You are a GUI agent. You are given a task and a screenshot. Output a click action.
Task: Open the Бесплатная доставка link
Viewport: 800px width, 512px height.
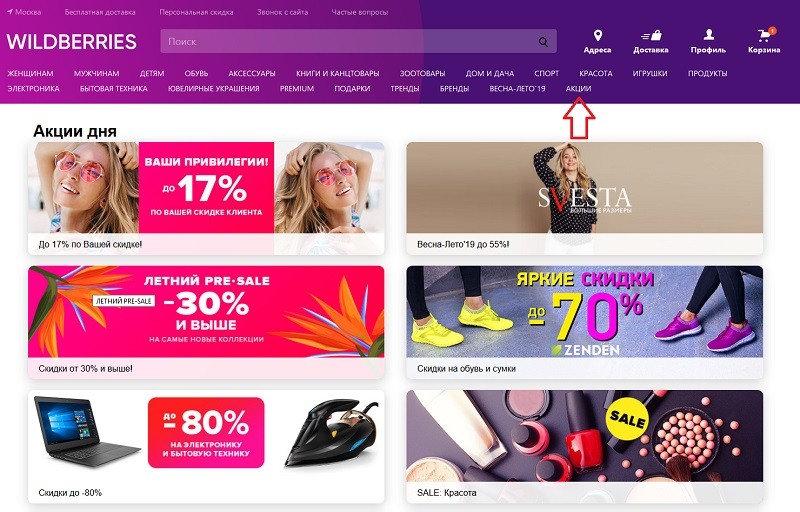[100, 12]
